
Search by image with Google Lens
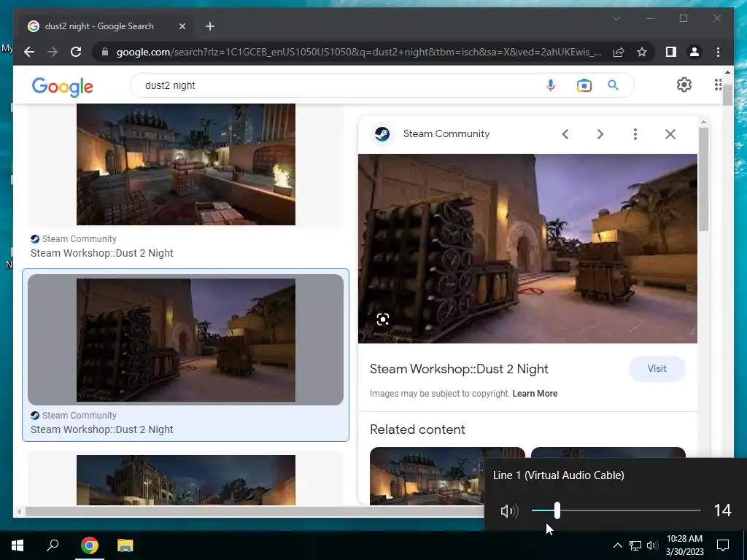[584, 85]
